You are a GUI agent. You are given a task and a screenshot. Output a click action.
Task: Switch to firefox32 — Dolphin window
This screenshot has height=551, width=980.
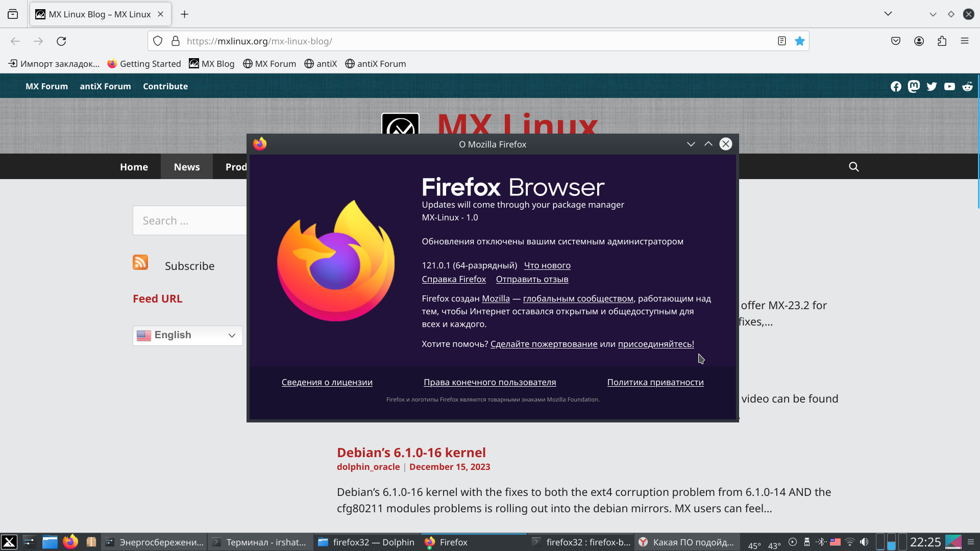click(x=366, y=542)
